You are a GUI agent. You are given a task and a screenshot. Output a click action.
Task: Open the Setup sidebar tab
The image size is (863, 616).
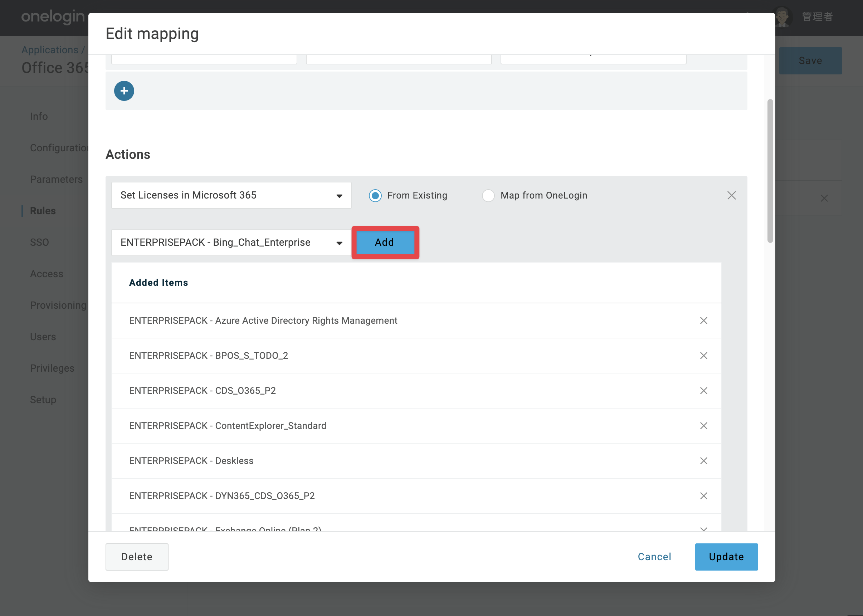pos(43,400)
